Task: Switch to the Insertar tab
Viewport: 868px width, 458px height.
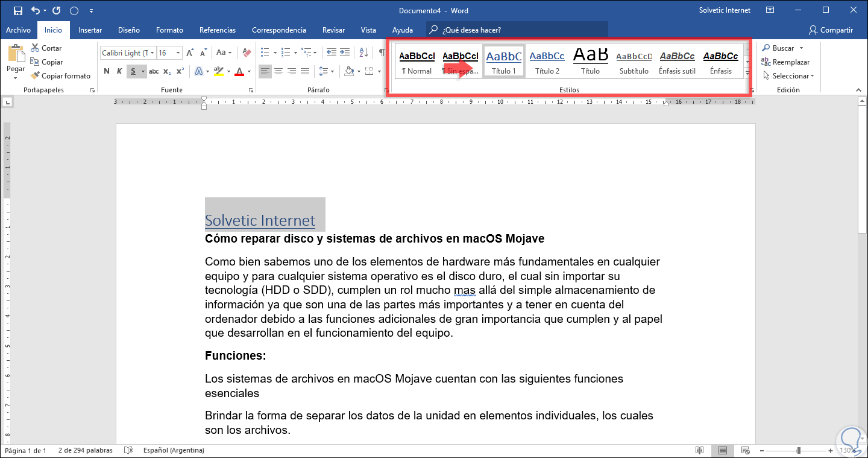Action: (90, 30)
